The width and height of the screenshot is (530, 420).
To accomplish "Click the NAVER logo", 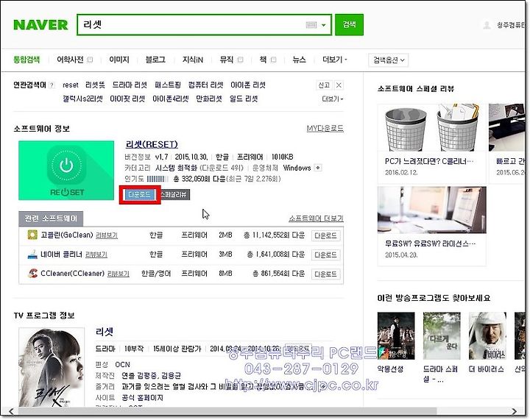I will pyautogui.click(x=40, y=25).
